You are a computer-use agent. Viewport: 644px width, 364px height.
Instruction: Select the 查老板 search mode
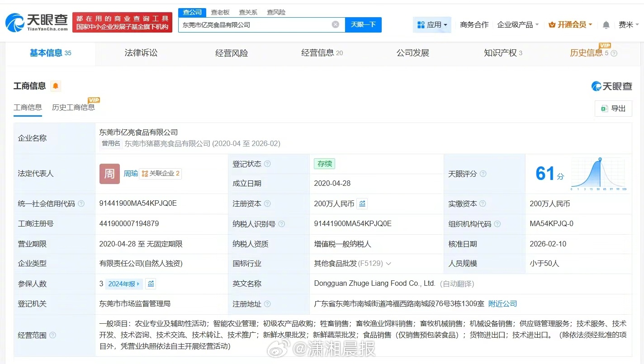click(x=220, y=12)
